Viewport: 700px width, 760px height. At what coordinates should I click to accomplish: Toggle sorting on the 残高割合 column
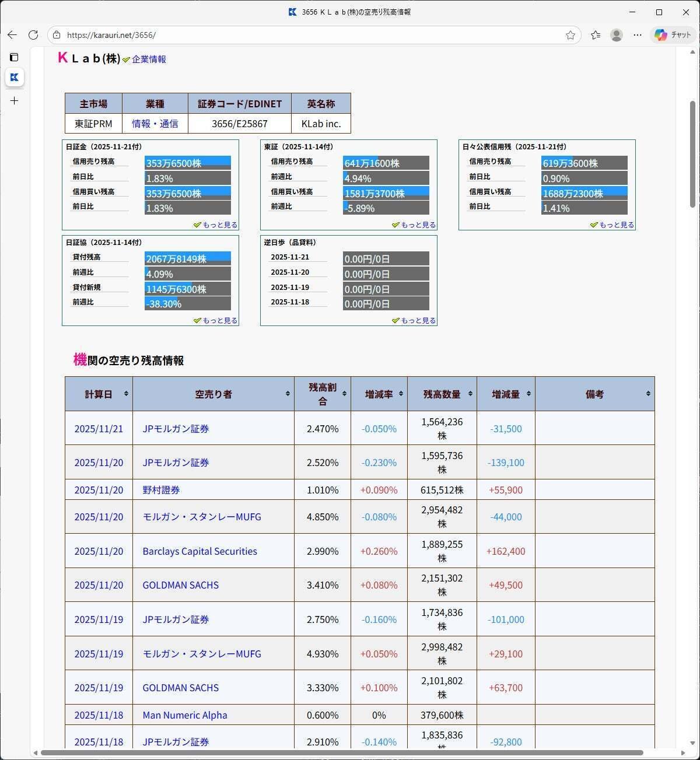pos(344,394)
